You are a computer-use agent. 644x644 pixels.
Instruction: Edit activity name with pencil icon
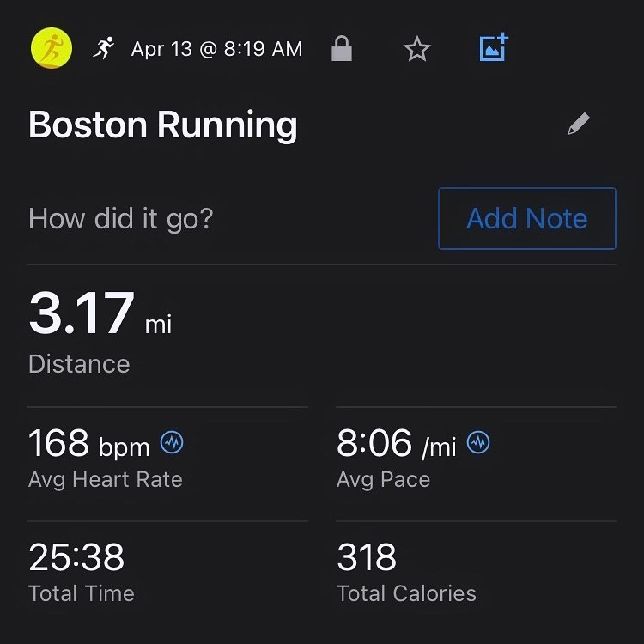pyautogui.click(x=579, y=125)
